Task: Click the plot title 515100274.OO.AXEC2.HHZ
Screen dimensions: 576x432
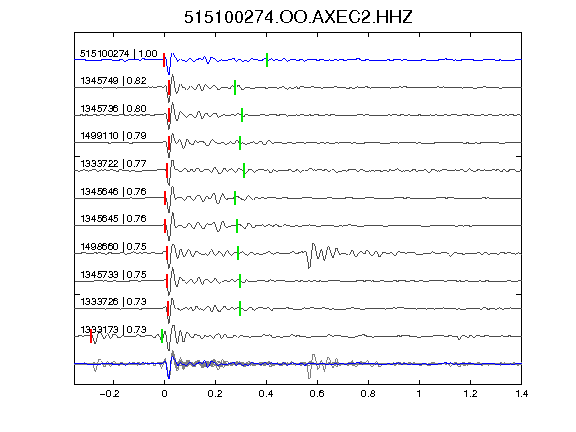Action: (298, 17)
